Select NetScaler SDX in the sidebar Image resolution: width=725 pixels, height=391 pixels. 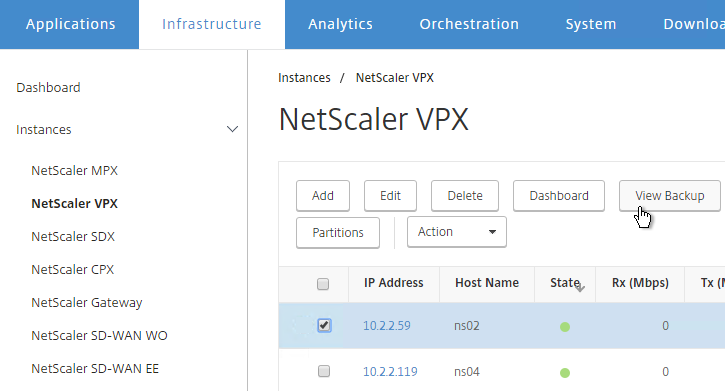[x=73, y=237]
